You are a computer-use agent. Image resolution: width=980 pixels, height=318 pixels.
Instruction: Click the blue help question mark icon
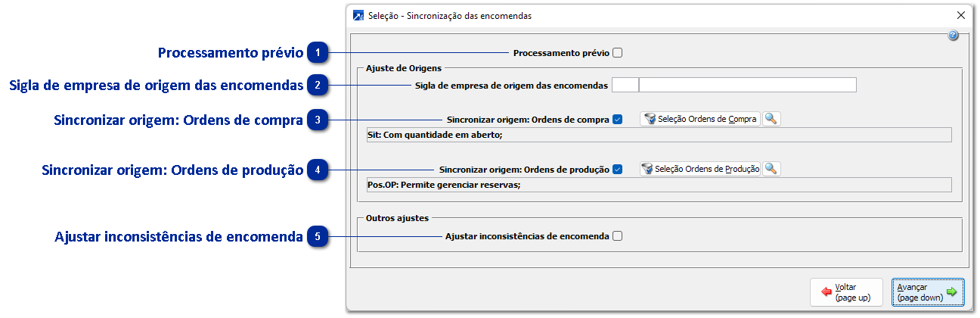[x=953, y=36]
